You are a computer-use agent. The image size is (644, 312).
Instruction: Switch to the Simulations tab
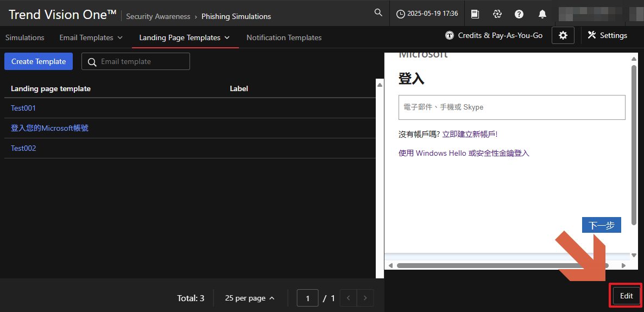(25, 37)
